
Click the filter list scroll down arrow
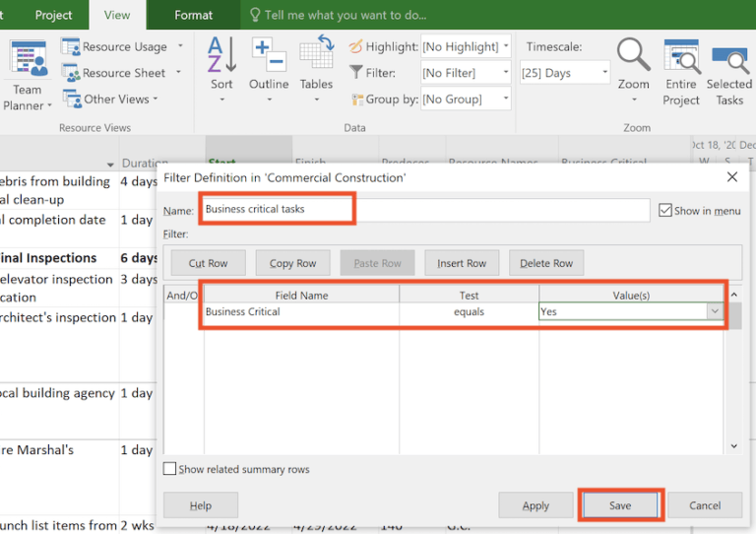tap(734, 446)
